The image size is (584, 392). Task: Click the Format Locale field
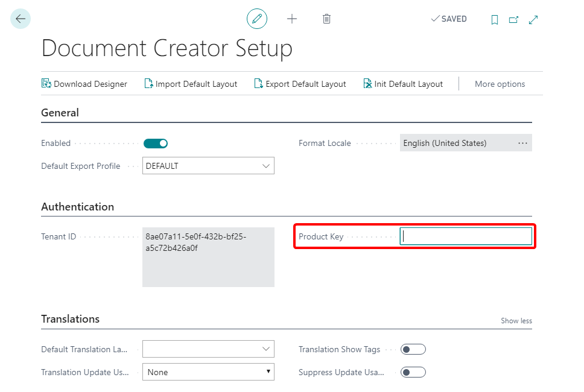[x=466, y=143]
